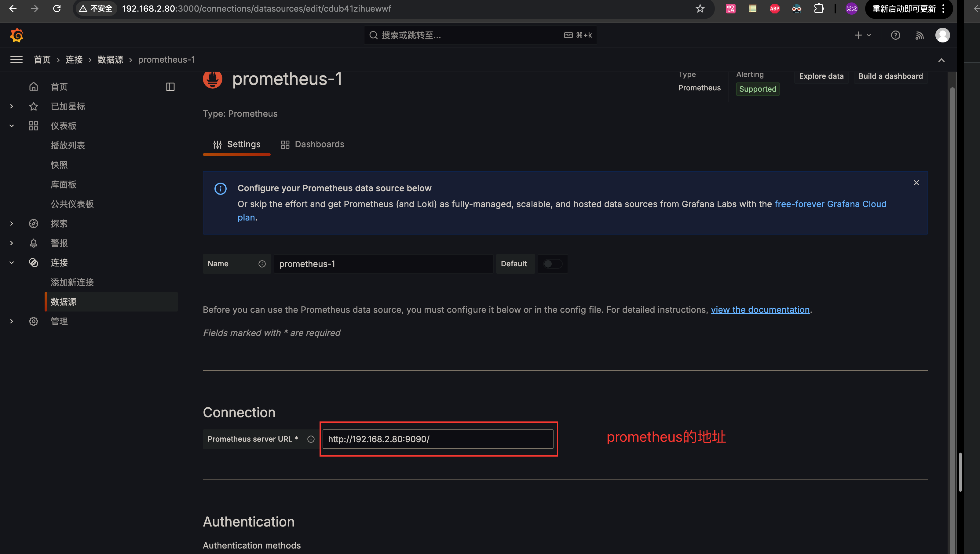Click the browser address bar URL
The image size is (980, 554).
coord(257,8)
